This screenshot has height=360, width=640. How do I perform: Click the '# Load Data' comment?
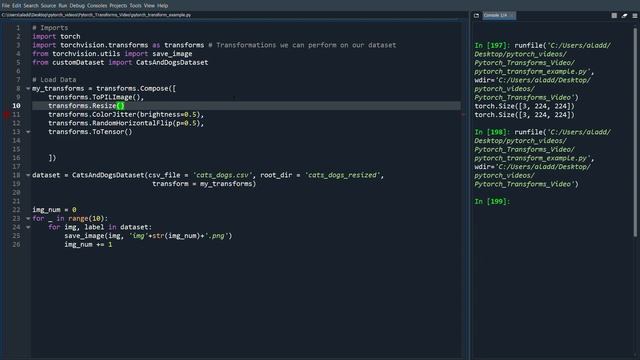(54, 80)
